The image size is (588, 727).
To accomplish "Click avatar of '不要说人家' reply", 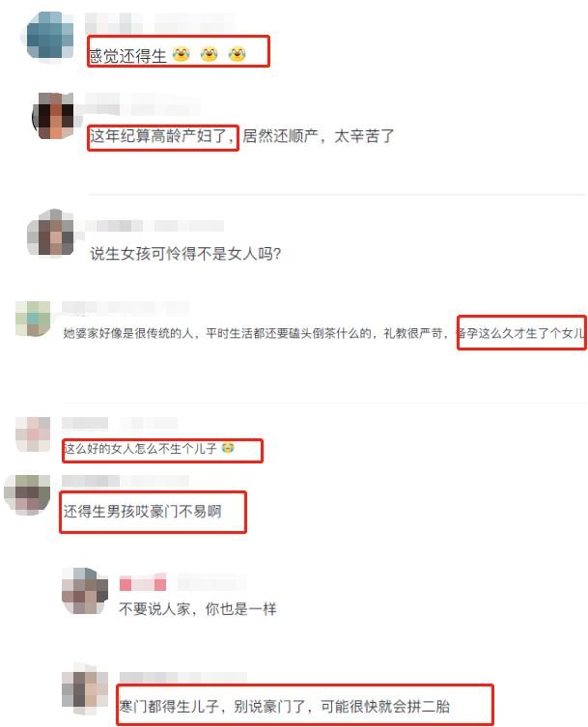I will pyautogui.click(x=85, y=590).
